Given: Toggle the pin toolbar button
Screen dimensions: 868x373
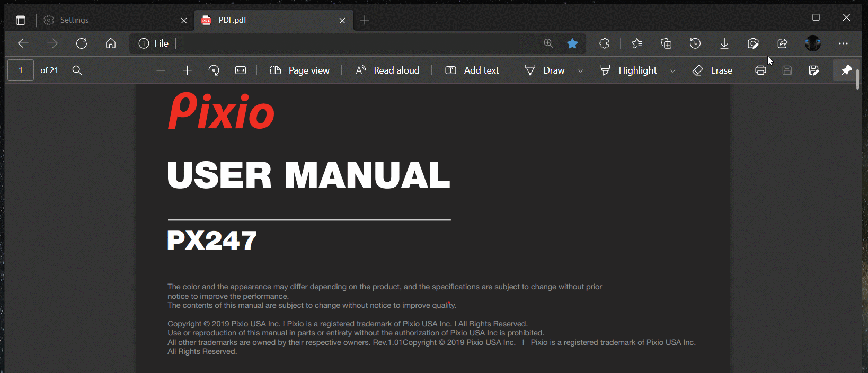Looking at the screenshot, I should (x=846, y=70).
